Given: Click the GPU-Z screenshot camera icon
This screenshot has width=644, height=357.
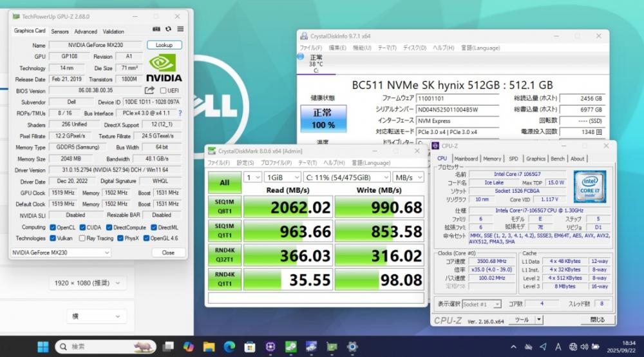Looking at the screenshot, I should 156,29.
